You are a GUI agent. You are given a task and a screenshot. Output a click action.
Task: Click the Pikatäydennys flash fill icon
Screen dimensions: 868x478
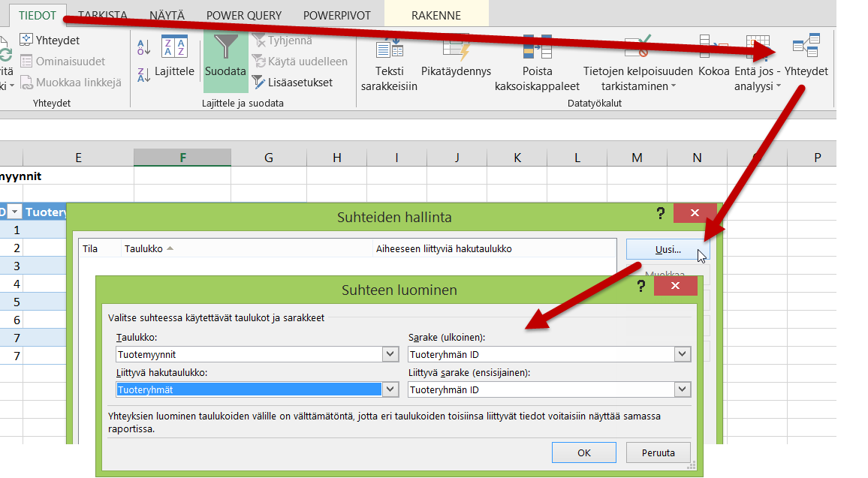(456, 49)
